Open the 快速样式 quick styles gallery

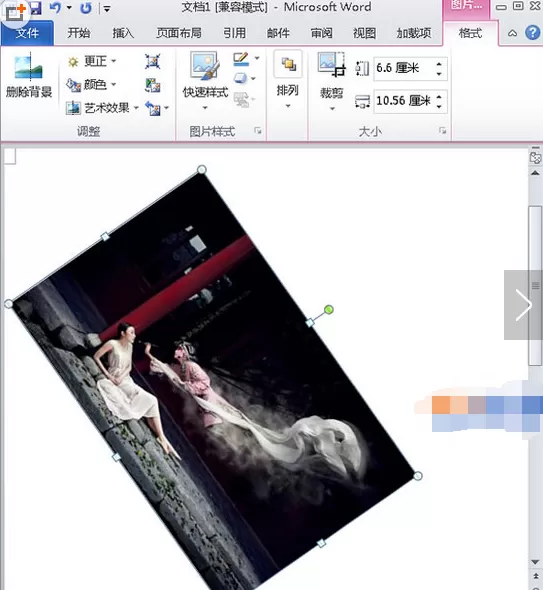pyautogui.click(x=205, y=81)
